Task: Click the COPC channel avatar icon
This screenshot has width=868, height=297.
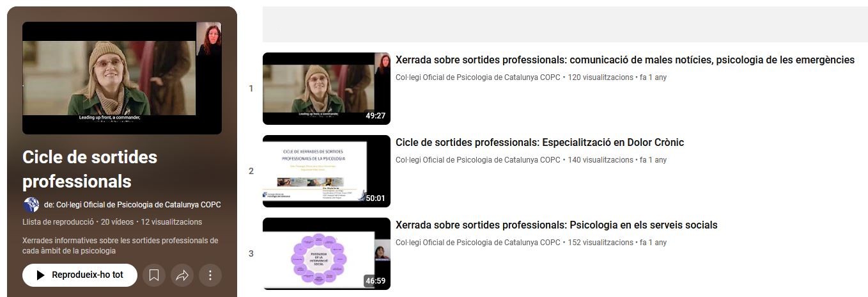Action: point(31,205)
